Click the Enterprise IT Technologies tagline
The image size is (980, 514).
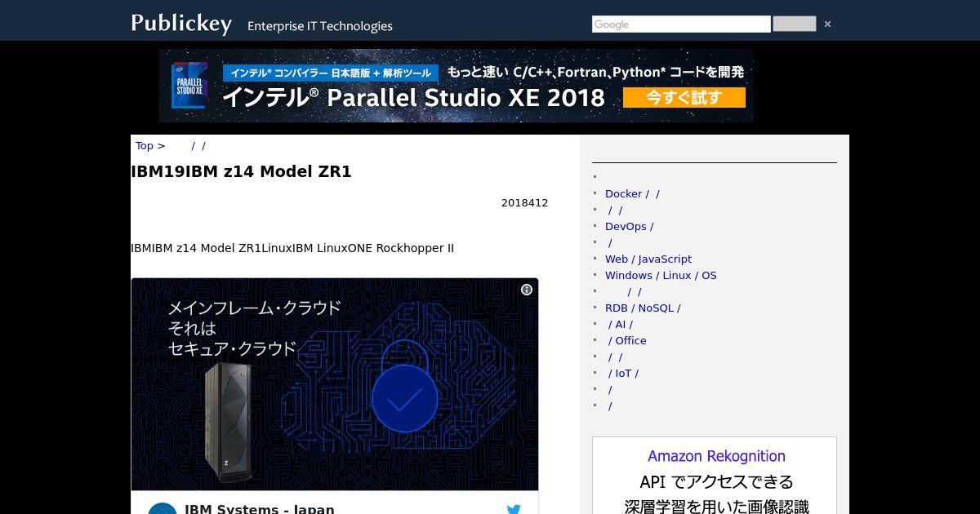tap(320, 26)
